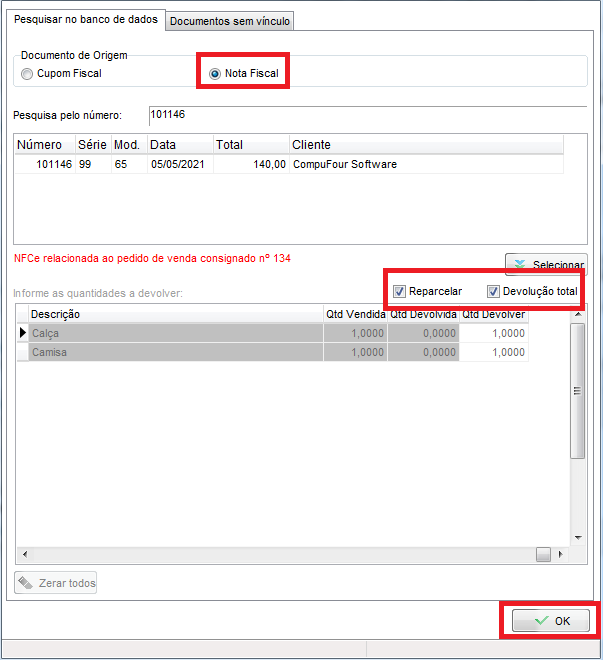Screen dimensions: 603x660
Task: Click items grid scrollbar down arrow
Action: pyautogui.click(x=577, y=537)
